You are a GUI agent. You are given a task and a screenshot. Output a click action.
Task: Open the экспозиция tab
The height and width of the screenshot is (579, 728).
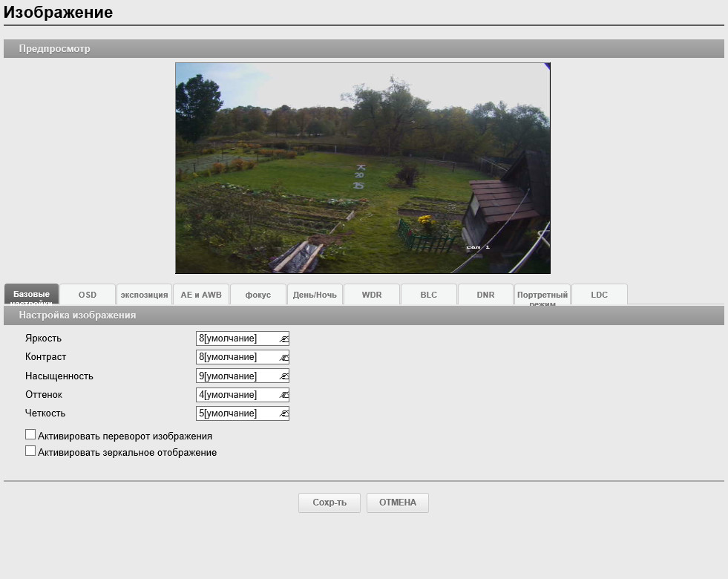coord(145,295)
